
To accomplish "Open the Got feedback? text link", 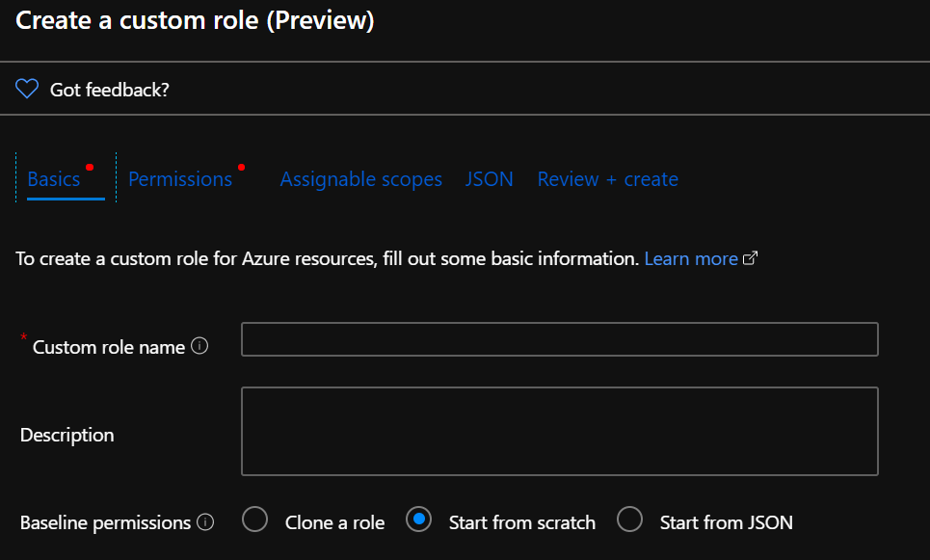I will pos(109,90).
